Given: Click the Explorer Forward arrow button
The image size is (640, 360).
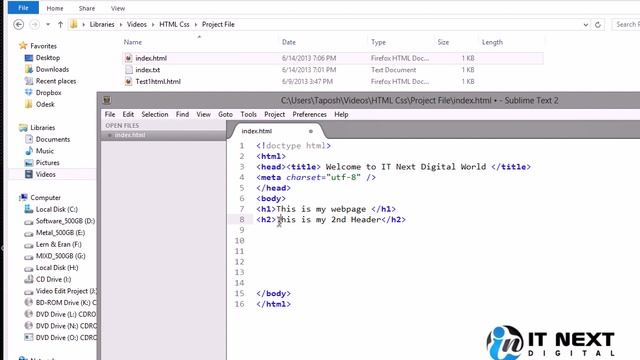Looking at the screenshot, I should [x=35, y=24].
